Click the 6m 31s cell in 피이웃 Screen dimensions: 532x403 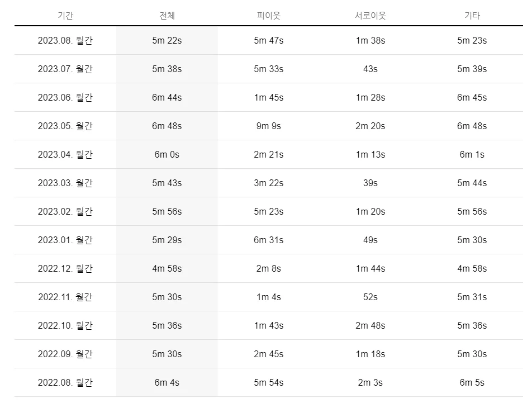click(268, 240)
